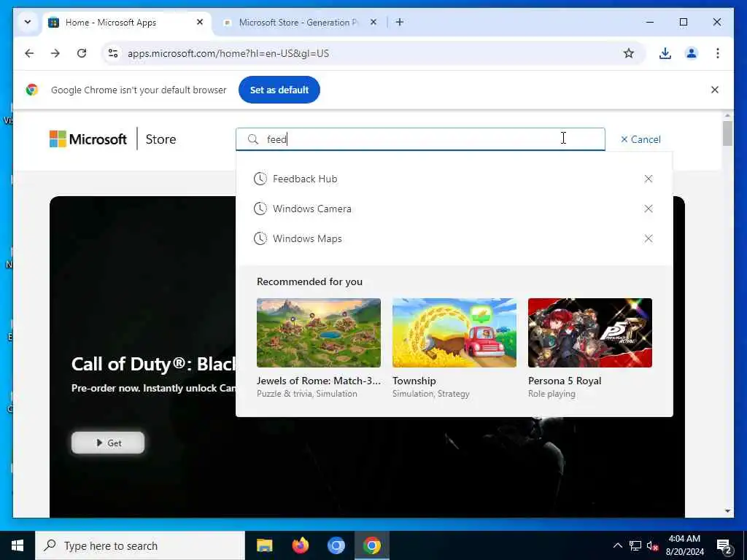
Task: Click the page vertical scrollbar thumb
Action: (727, 133)
